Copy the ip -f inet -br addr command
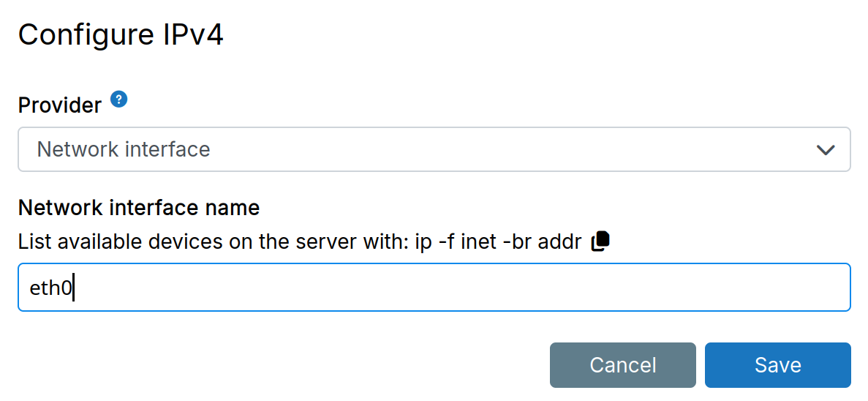Viewport: 868px width, 401px height. (x=600, y=241)
